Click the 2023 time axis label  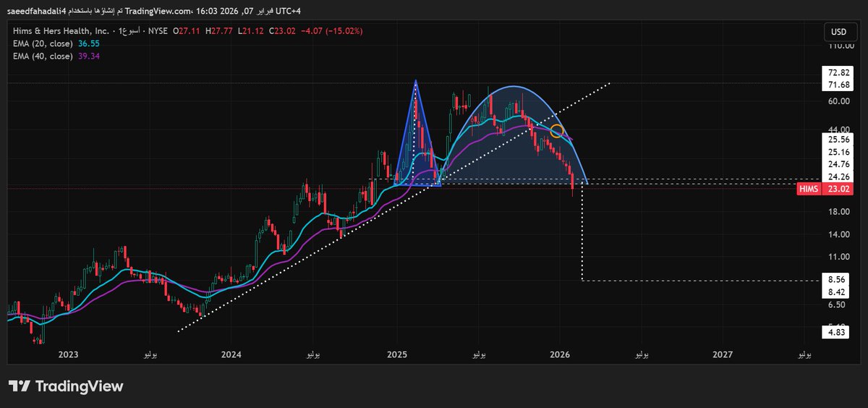pyautogui.click(x=68, y=354)
